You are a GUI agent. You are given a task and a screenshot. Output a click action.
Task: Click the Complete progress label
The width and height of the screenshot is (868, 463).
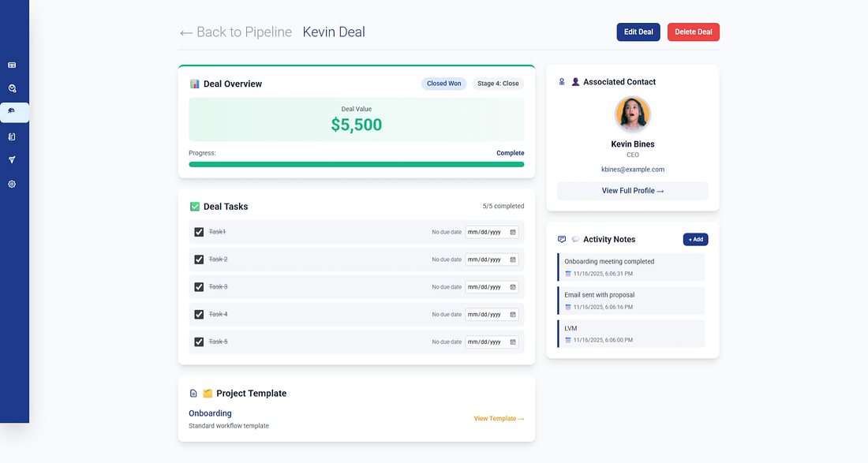[510, 153]
